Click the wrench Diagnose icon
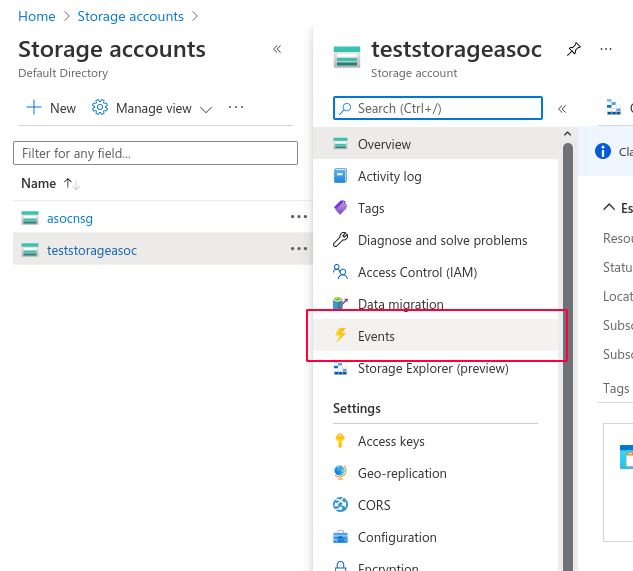633x571 pixels. 340,239
